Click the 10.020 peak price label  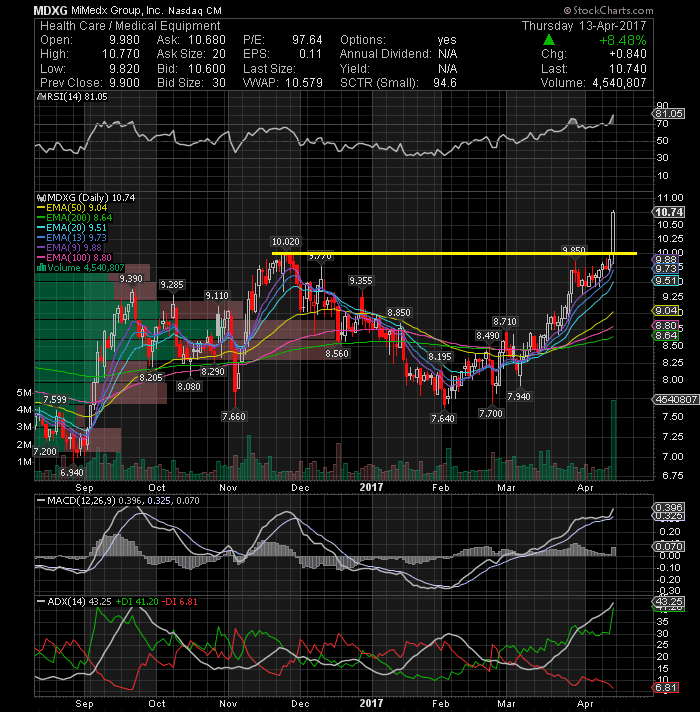point(286,242)
